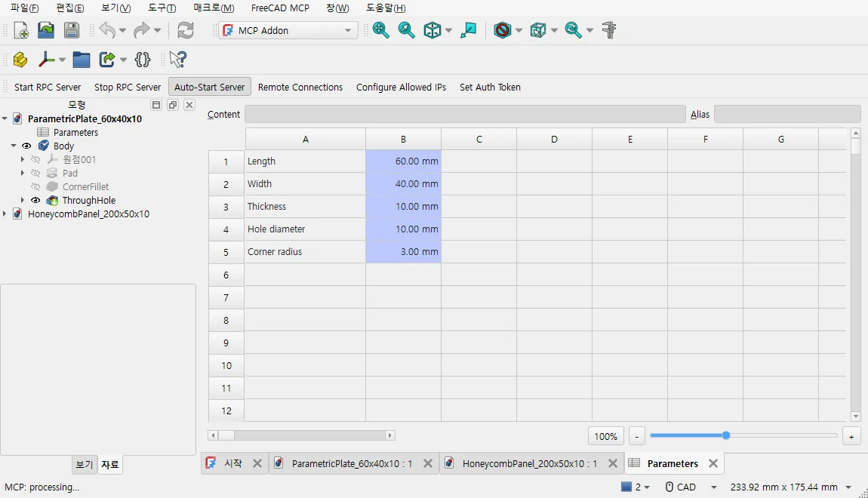Close the Parameters tab
Screen dimensions: 868x498
pyautogui.click(x=713, y=464)
